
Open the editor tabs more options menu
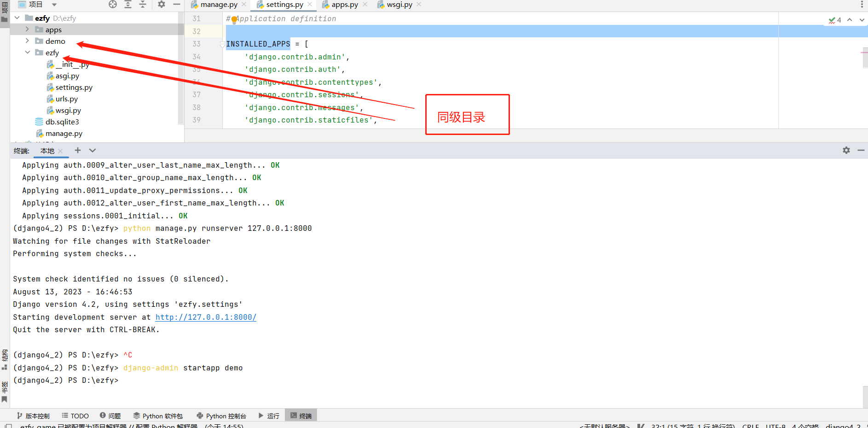tap(862, 5)
